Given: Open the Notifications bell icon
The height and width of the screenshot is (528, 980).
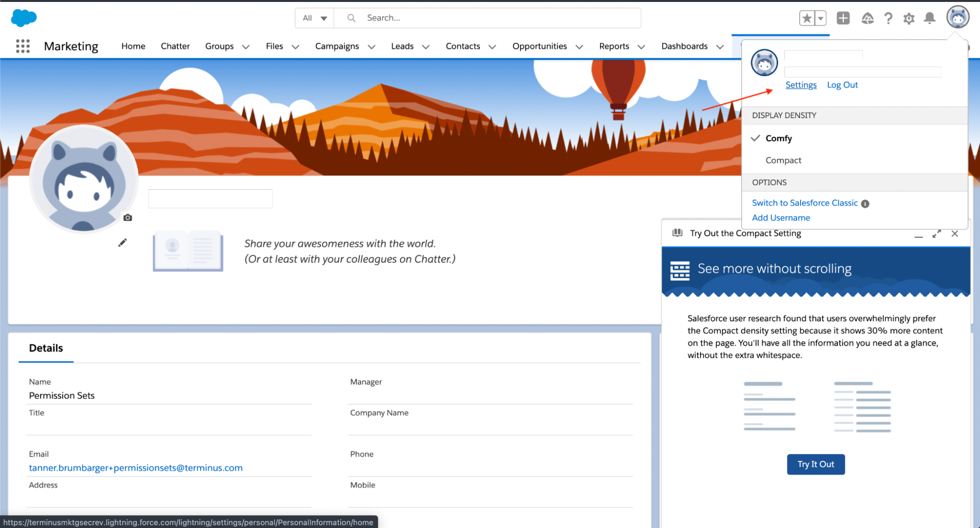Looking at the screenshot, I should pyautogui.click(x=930, y=18).
